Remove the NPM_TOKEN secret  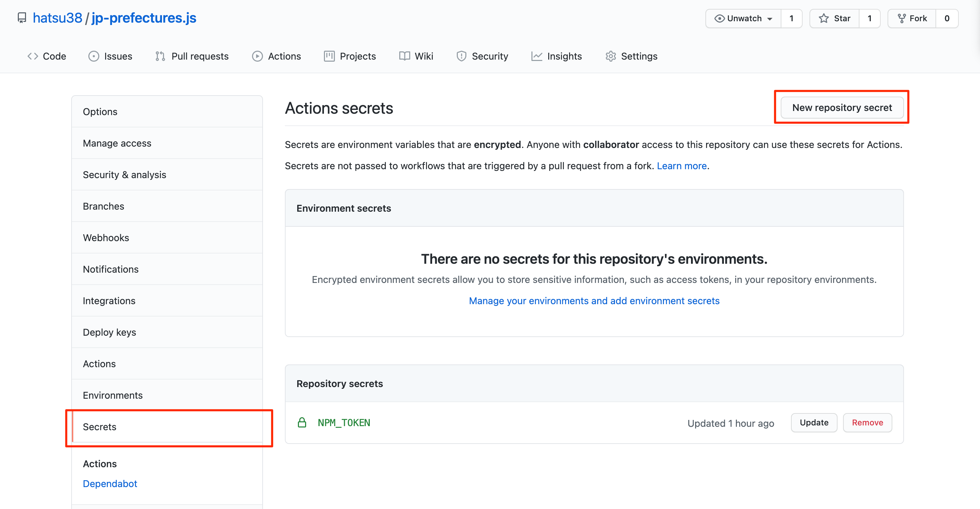click(x=867, y=423)
